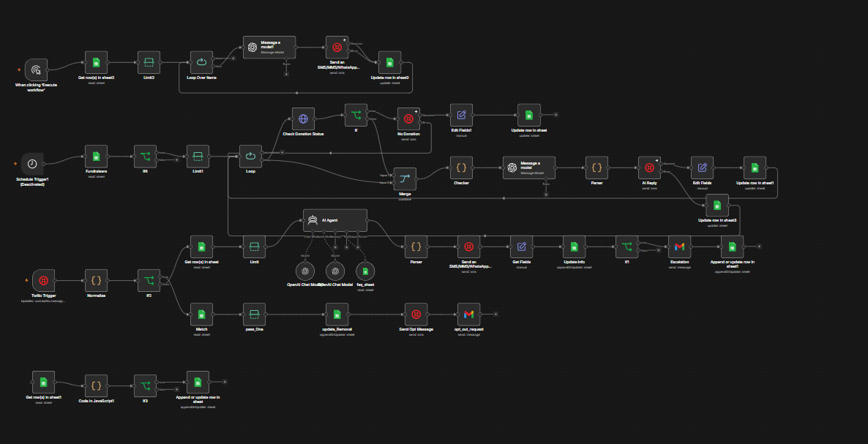This screenshot has height=444, width=868.
Task: Open the 'Update row in sheet2' node
Action: (x=389, y=62)
